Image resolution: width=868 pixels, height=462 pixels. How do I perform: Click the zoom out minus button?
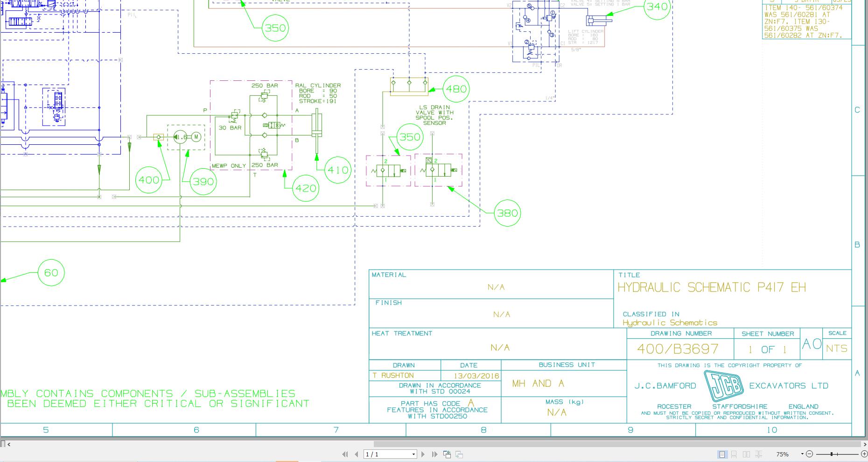click(x=809, y=454)
